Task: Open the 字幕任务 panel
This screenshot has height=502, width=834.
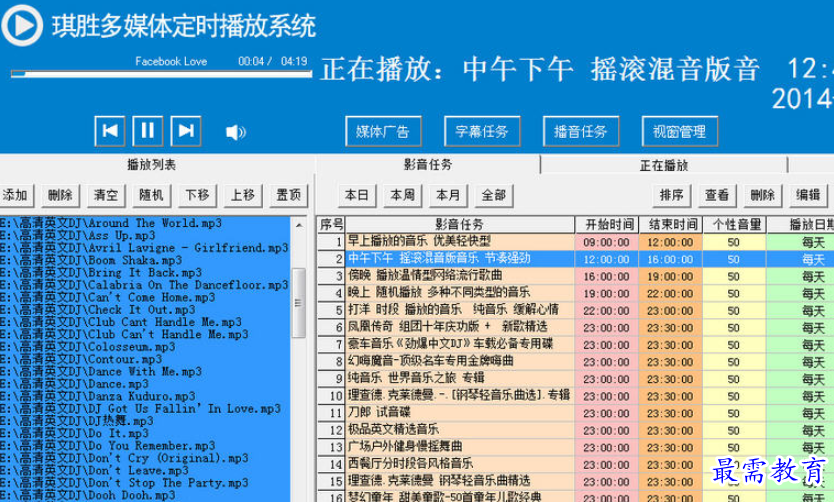Action: click(482, 131)
